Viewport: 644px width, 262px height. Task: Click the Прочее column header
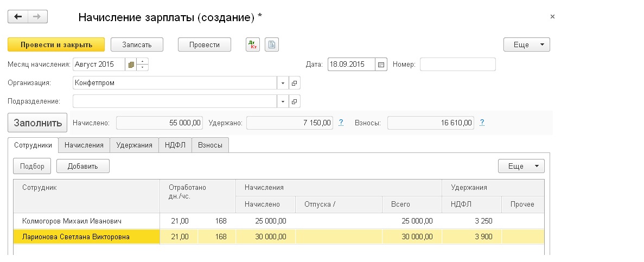(522, 204)
